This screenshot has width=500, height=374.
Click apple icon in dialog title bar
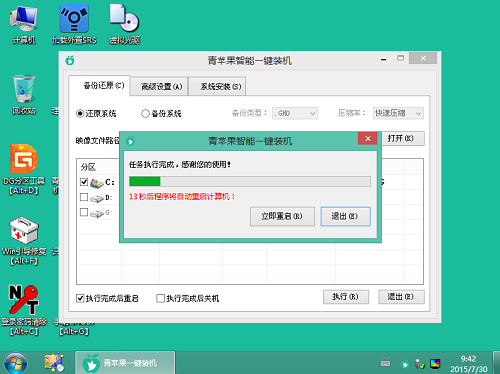tap(130, 141)
